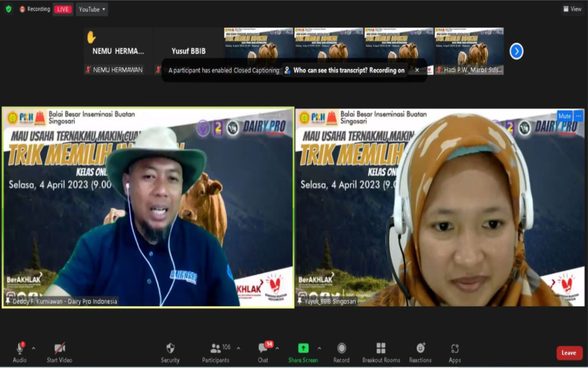Image resolution: width=588 pixels, height=368 pixels.
Task: Open the View layout menu
Action: coord(572,9)
